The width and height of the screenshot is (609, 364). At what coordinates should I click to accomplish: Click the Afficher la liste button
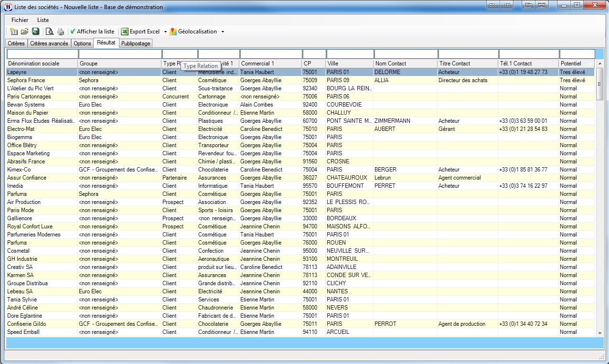92,32
